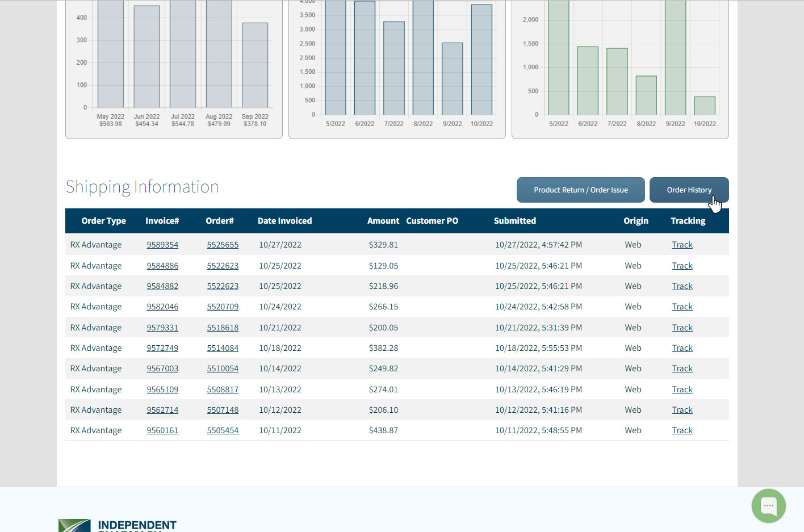Click the 8/2022 bar in green chart
Screen dimensions: 804x532
646,95
